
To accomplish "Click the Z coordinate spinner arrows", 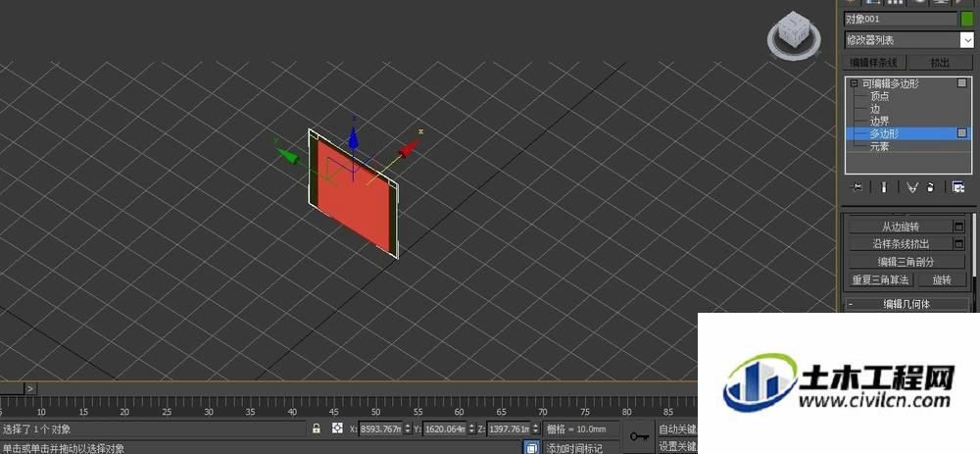I will coord(536,429).
